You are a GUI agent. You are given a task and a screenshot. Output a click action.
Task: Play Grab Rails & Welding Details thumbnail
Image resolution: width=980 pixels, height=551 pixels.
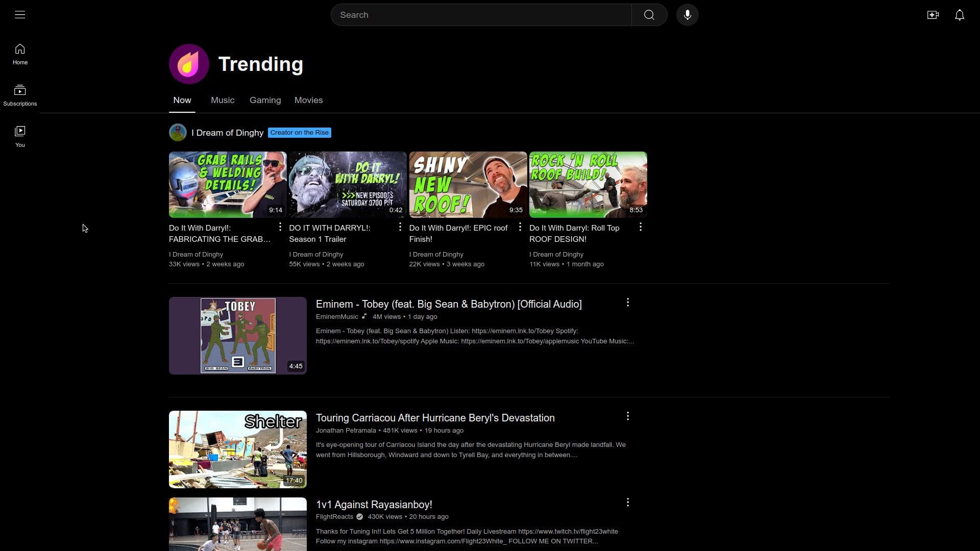[x=228, y=185]
